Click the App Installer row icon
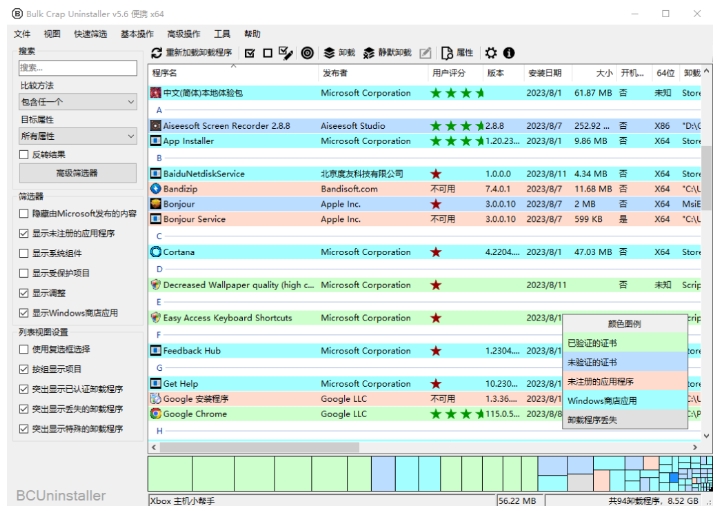The height and width of the screenshot is (511, 725). click(x=156, y=141)
